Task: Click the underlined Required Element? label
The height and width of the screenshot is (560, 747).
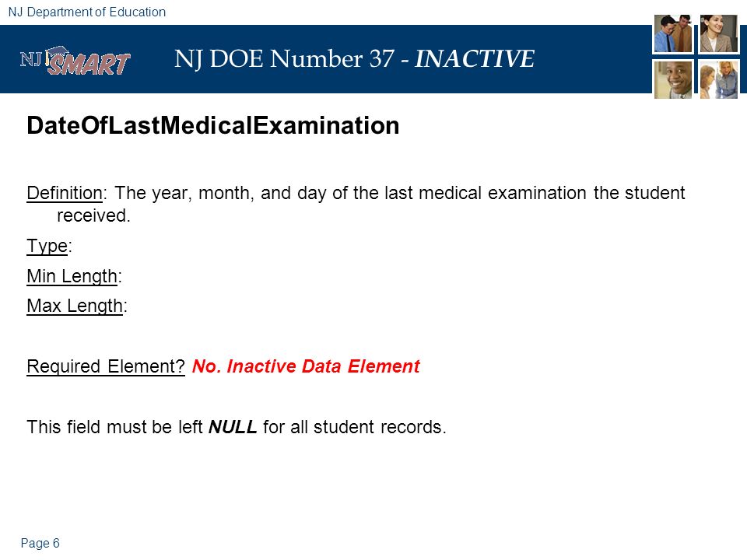Action: (x=106, y=366)
